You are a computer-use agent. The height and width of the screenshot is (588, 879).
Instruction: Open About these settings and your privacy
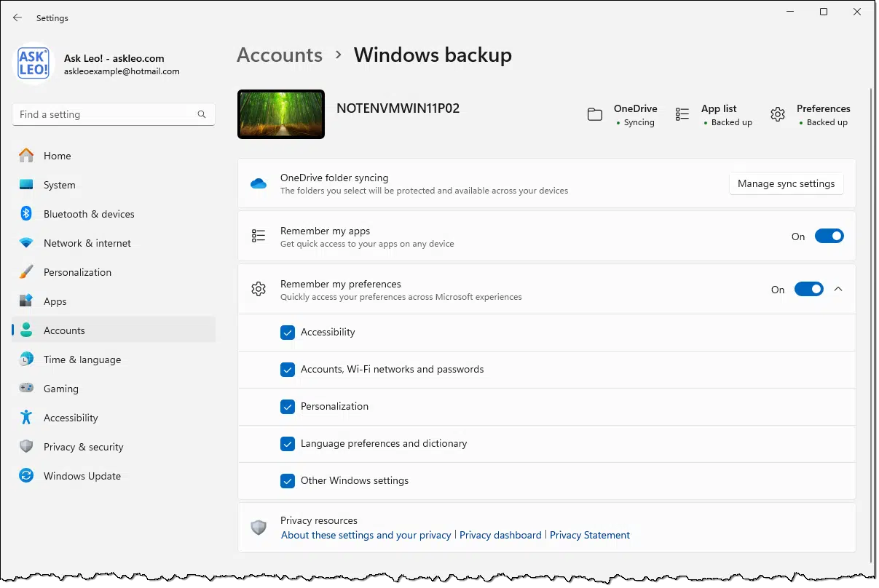[x=366, y=535]
